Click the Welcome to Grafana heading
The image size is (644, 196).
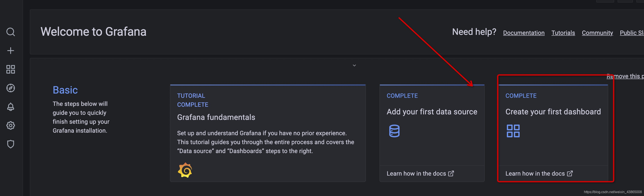coord(93,32)
